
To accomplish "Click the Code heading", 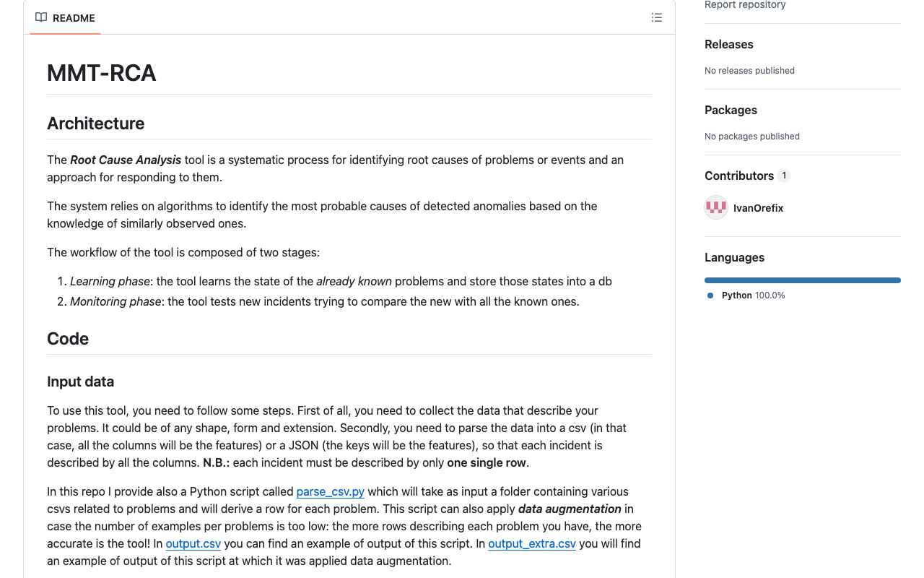I will pos(68,339).
